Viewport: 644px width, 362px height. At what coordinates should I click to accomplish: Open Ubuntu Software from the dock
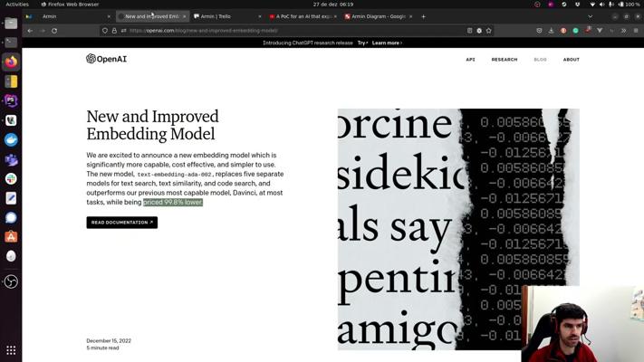pyautogui.click(x=11, y=237)
